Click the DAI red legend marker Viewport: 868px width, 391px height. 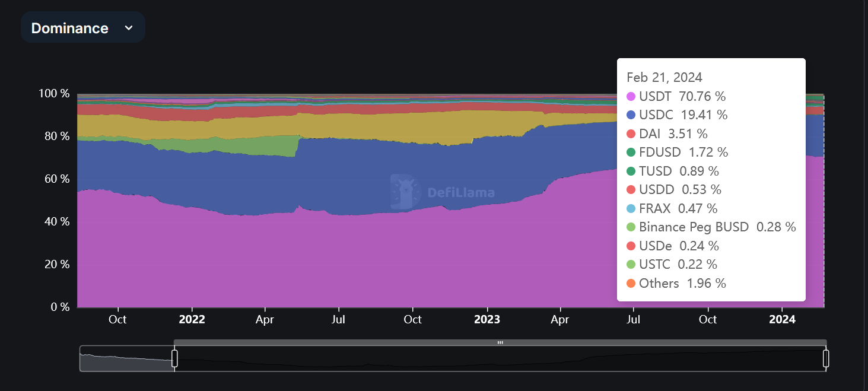631,133
